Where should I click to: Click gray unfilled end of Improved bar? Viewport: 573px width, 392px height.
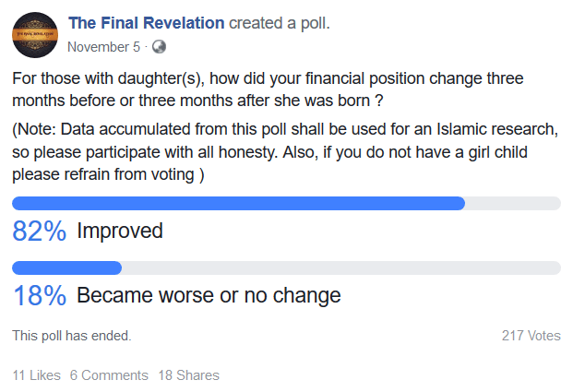[x=512, y=203]
